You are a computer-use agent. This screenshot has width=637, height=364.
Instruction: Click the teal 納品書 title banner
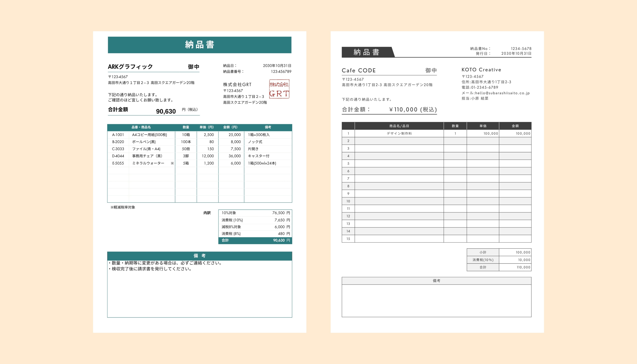coord(199,45)
